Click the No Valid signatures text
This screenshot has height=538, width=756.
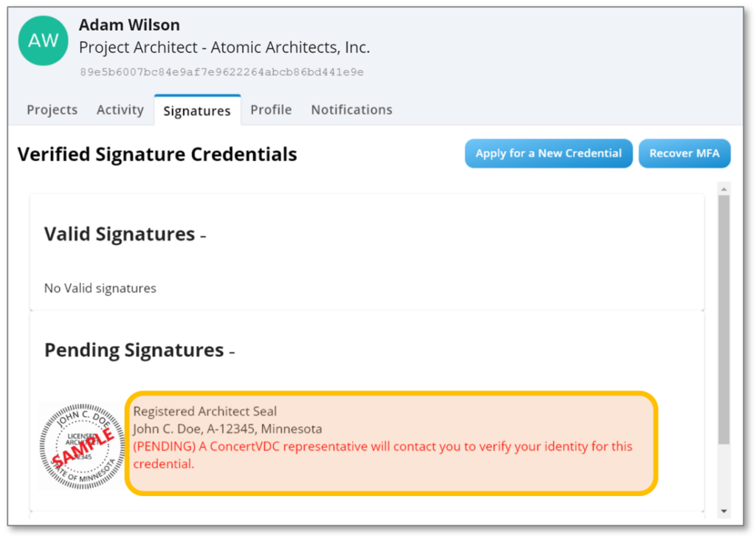pyautogui.click(x=100, y=289)
